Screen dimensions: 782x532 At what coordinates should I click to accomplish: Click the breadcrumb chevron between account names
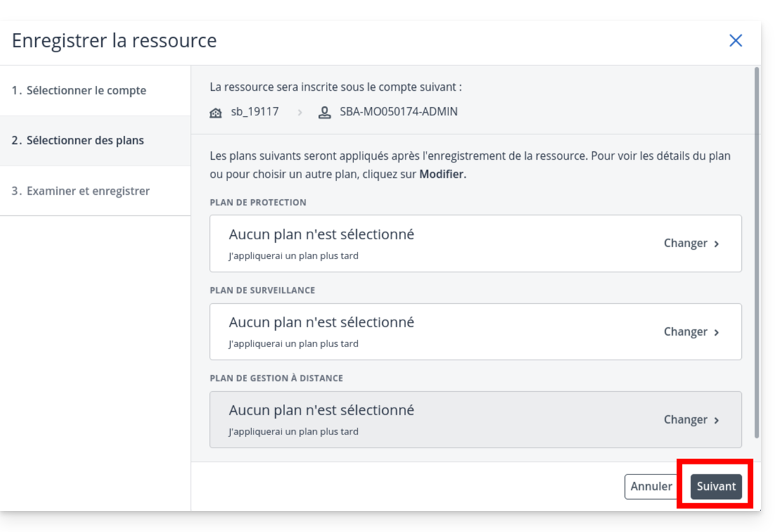300,113
